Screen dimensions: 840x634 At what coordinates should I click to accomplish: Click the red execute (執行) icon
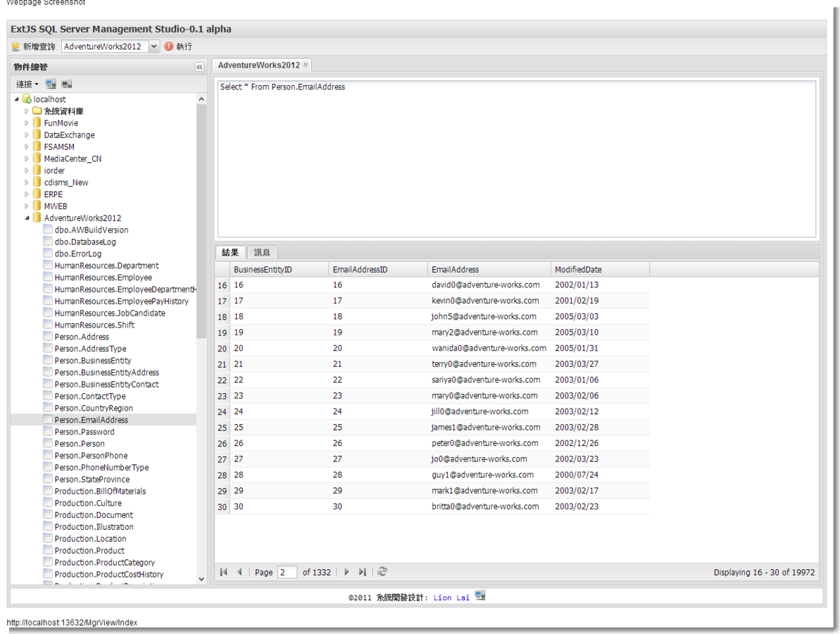(x=169, y=46)
